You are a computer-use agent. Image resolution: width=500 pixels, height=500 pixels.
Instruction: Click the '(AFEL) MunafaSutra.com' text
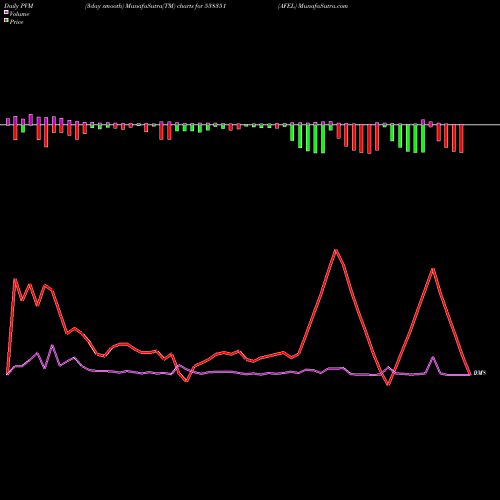pyautogui.click(x=313, y=6)
